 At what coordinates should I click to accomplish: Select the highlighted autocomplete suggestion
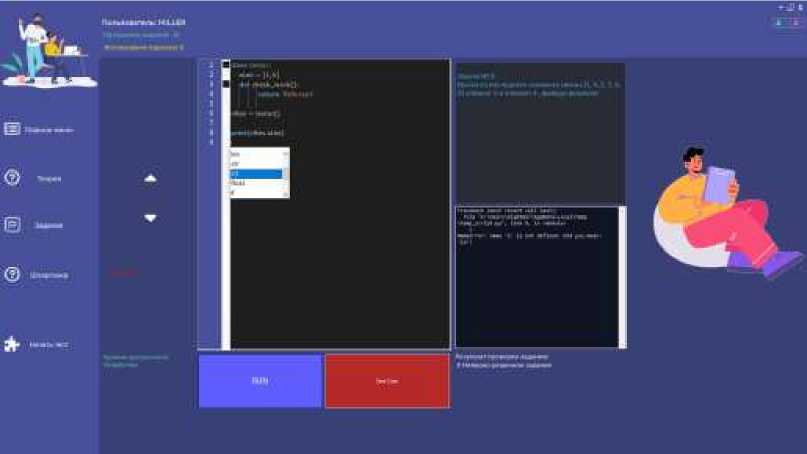256,173
